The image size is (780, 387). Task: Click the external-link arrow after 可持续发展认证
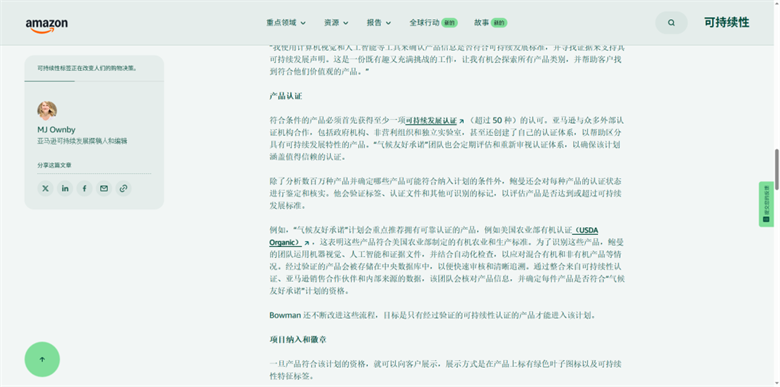point(461,121)
